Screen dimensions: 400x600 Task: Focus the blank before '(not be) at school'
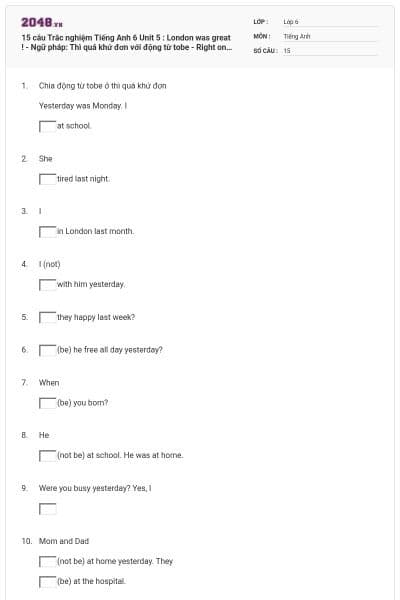pos(48,455)
